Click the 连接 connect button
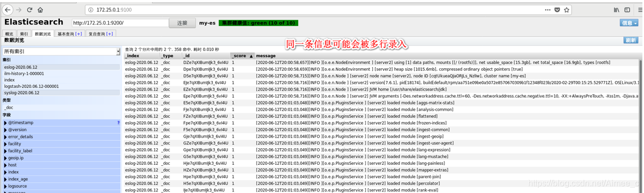Screen dimensions: 644x193 (182, 23)
